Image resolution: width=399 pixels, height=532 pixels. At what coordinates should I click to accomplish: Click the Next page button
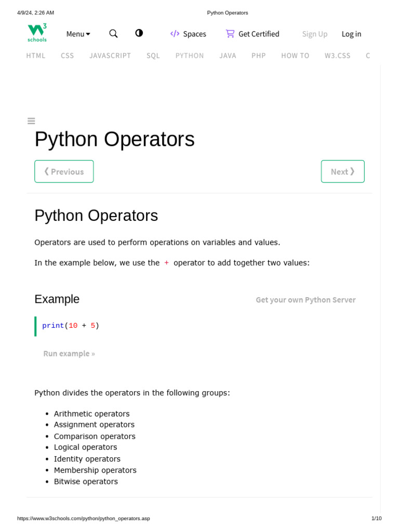pyautogui.click(x=342, y=171)
